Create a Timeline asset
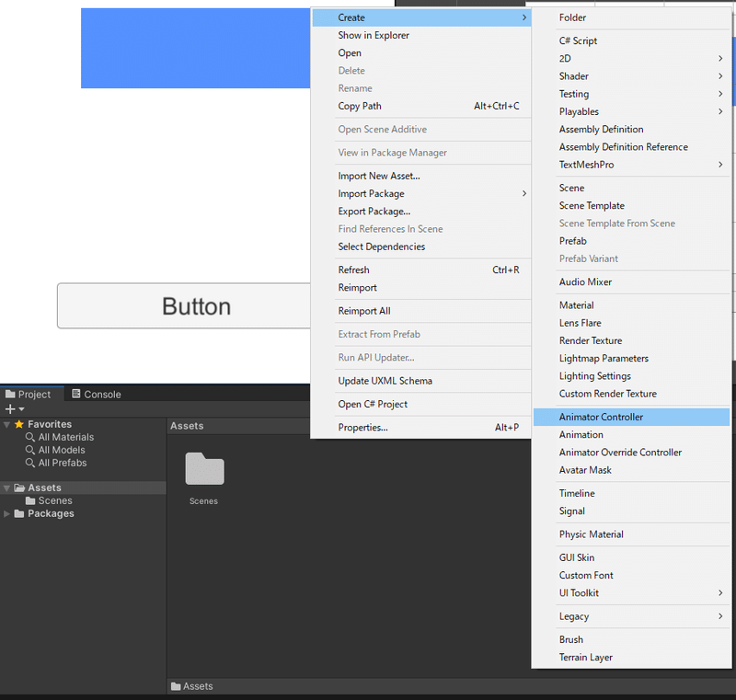 pyautogui.click(x=631, y=494)
